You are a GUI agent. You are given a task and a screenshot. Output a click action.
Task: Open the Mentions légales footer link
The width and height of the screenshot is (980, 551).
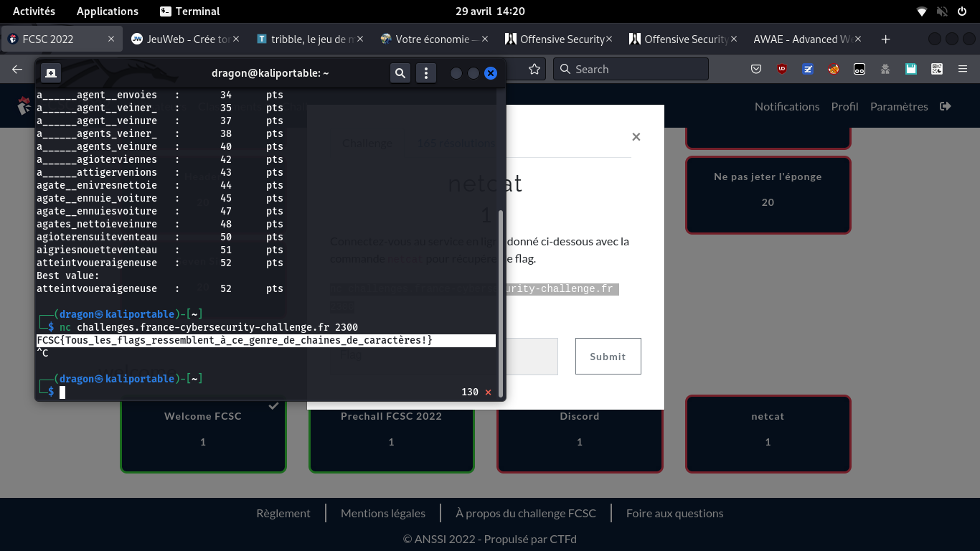click(383, 513)
